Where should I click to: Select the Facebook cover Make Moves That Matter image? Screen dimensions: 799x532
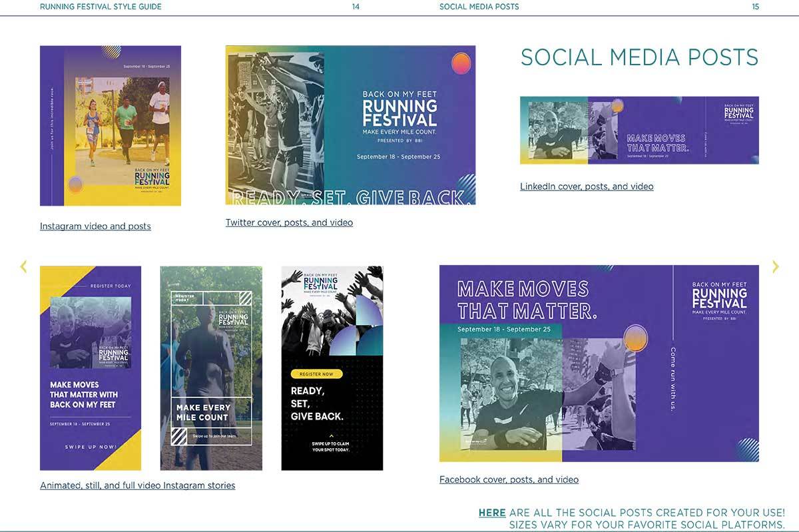click(x=599, y=364)
